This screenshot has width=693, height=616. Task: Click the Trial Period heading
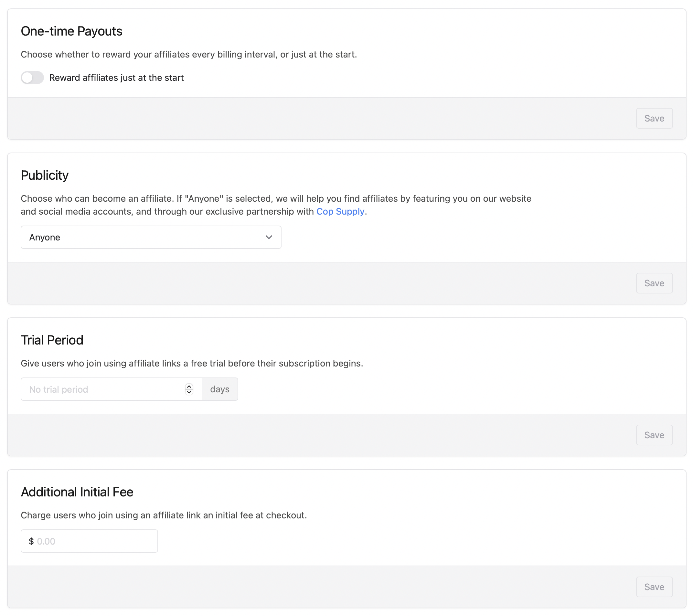click(52, 340)
